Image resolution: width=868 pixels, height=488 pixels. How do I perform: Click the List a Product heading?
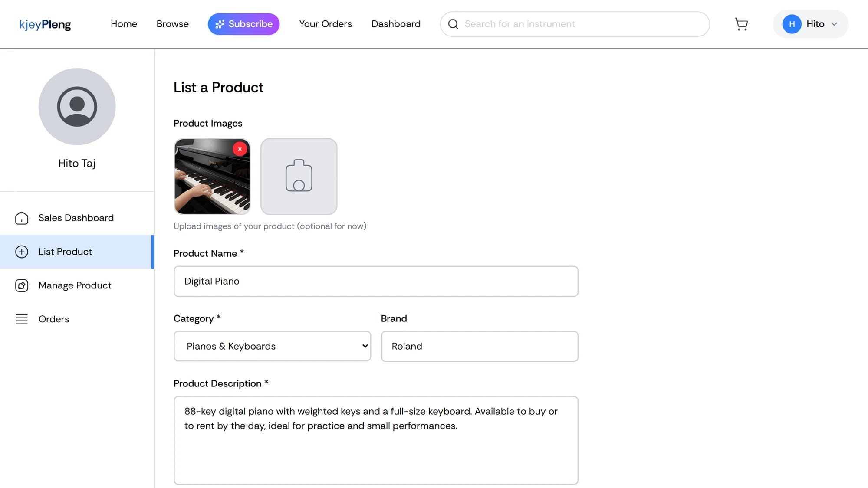coord(218,88)
